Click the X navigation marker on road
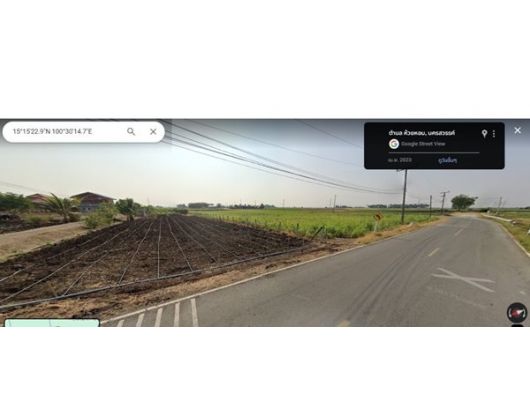This screenshot has height=410, width=530. point(463,280)
